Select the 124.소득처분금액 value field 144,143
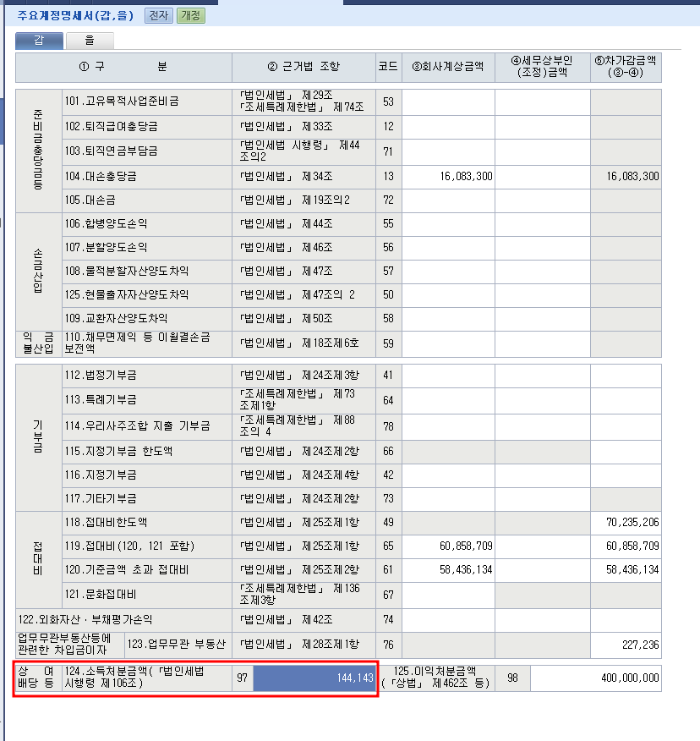This screenshot has height=741, width=700. click(314, 678)
